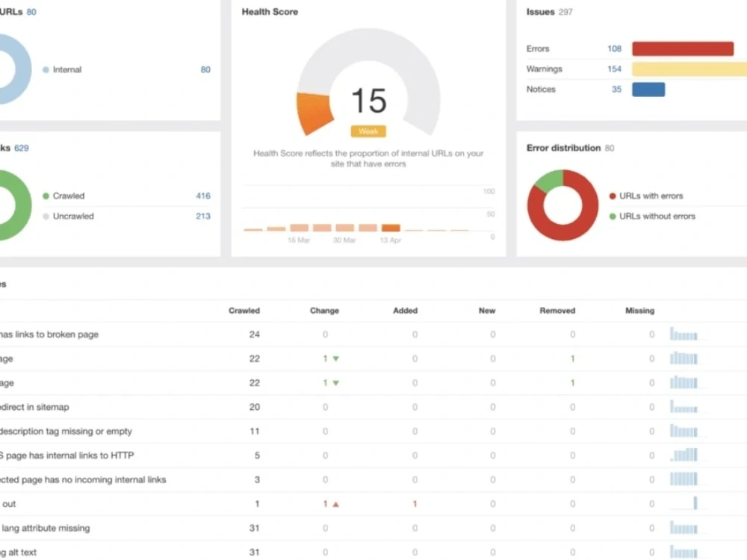Screen dimensions: 747x560
Task: Sort table by Added column
Action: click(405, 311)
